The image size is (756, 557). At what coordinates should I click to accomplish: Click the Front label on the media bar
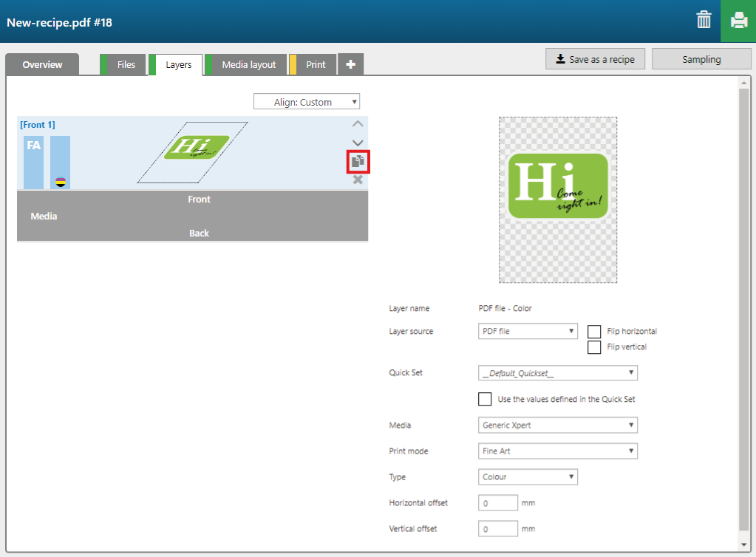[x=199, y=199]
